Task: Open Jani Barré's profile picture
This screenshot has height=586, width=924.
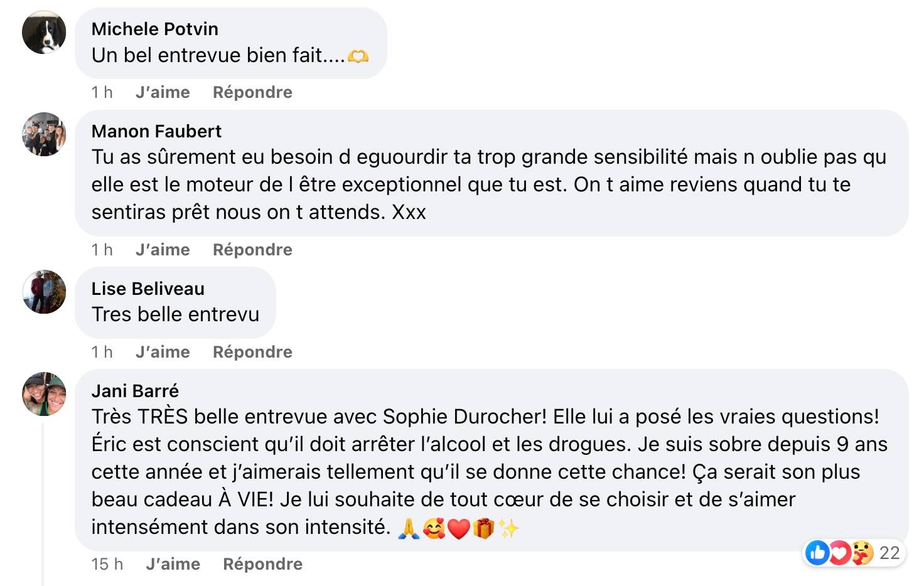Action: (44, 394)
